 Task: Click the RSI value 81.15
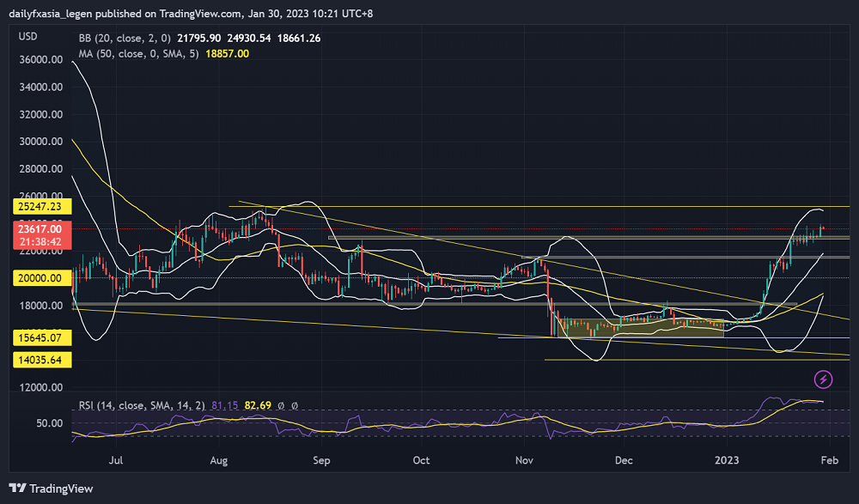click(224, 405)
